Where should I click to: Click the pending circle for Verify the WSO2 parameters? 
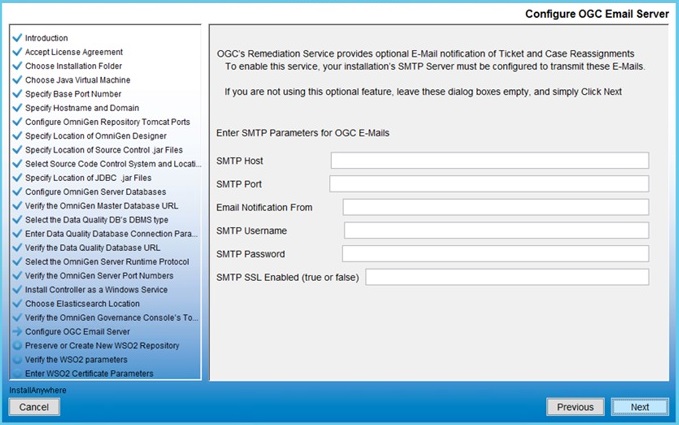tap(17, 359)
